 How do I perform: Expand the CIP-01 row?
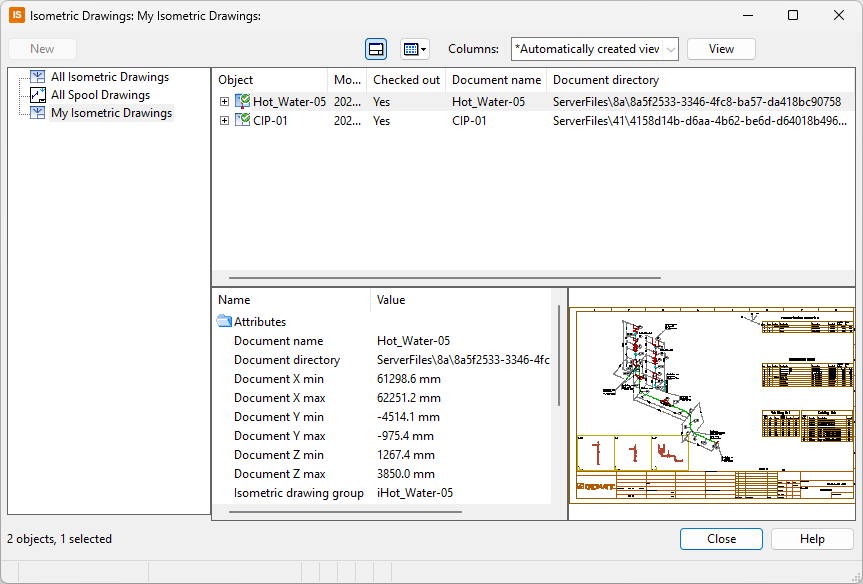225,121
